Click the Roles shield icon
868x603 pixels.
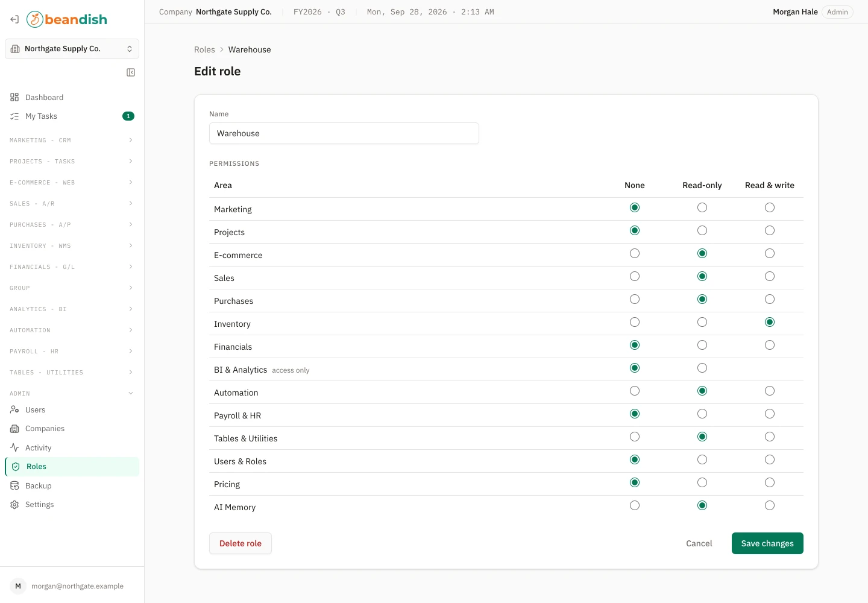point(16,467)
